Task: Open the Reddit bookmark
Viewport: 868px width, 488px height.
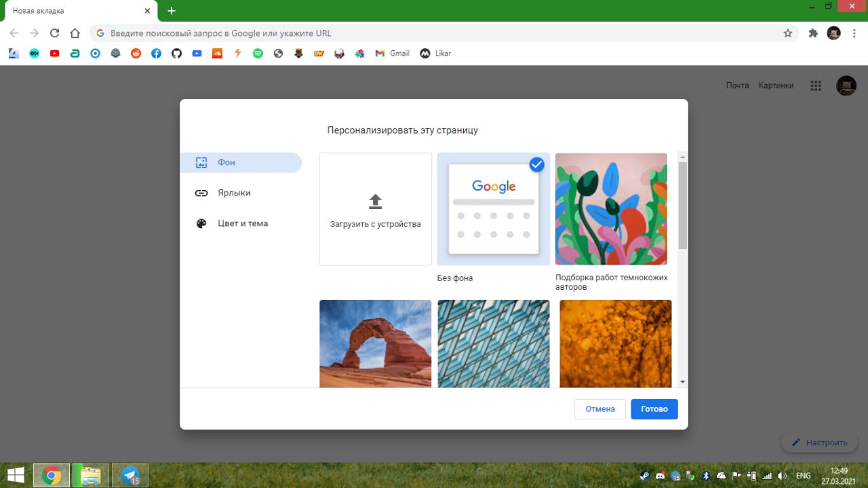Action: (x=136, y=54)
